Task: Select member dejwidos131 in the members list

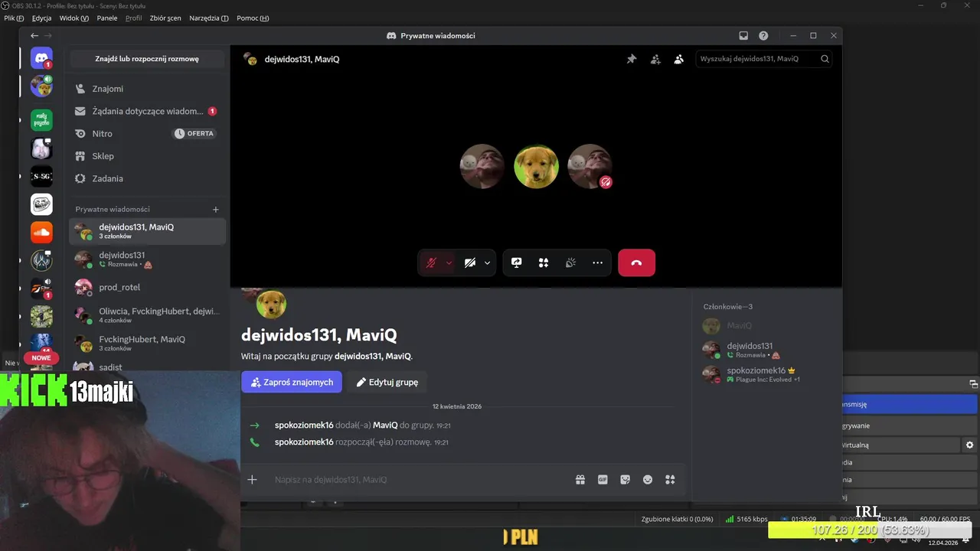Action: click(x=766, y=350)
